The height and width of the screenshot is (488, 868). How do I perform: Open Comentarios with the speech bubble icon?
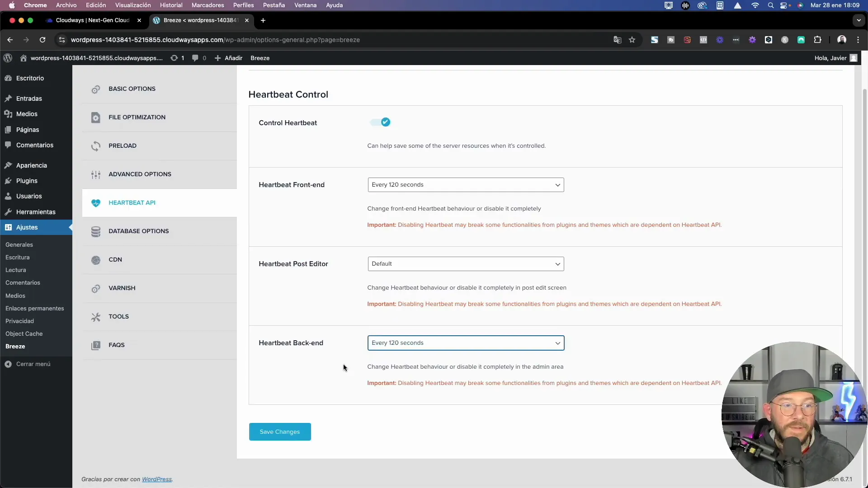(x=36, y=145)
